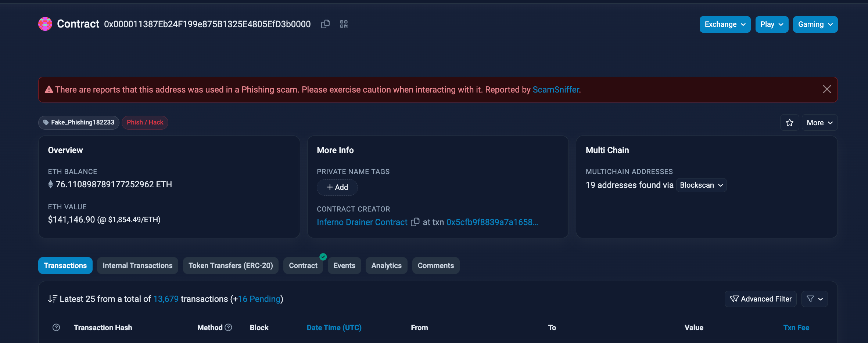Toggle Date Time (UTC) column format
Image resolution: width=868 pixels, height=343 pixels.
334,328
